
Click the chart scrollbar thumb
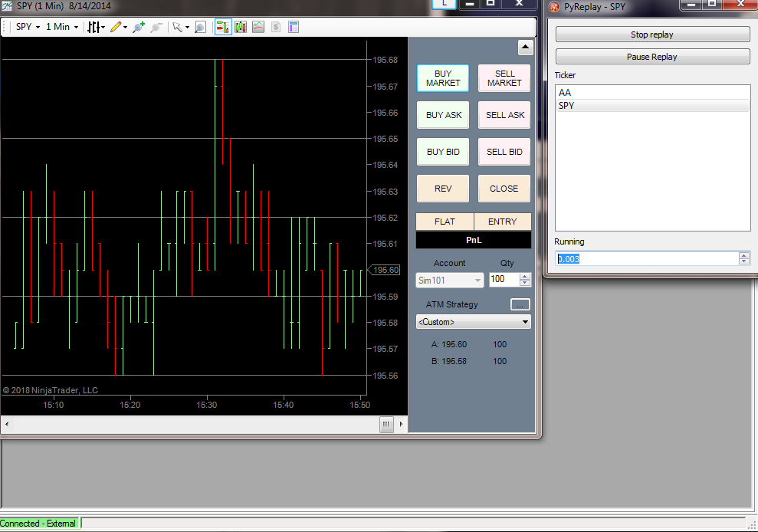point(386,424)
